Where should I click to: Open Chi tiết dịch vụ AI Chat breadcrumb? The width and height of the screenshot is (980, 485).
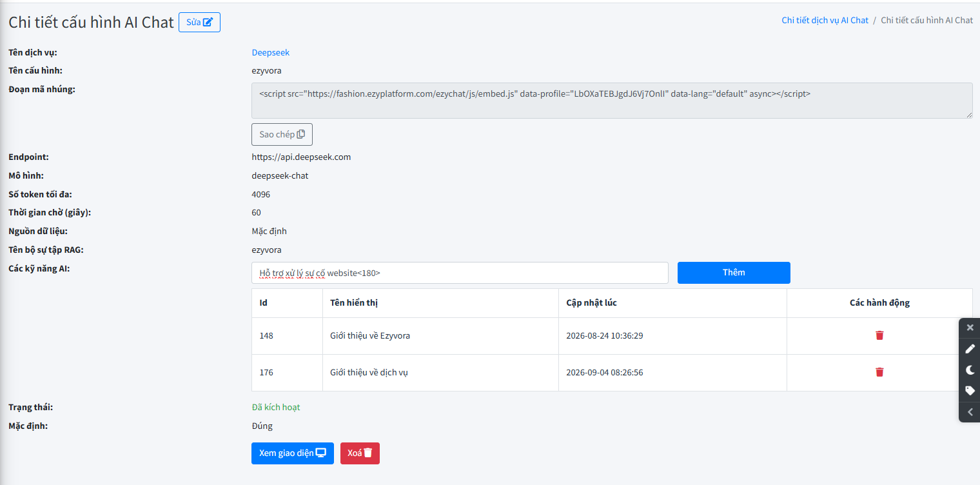(x=825, y=20)
